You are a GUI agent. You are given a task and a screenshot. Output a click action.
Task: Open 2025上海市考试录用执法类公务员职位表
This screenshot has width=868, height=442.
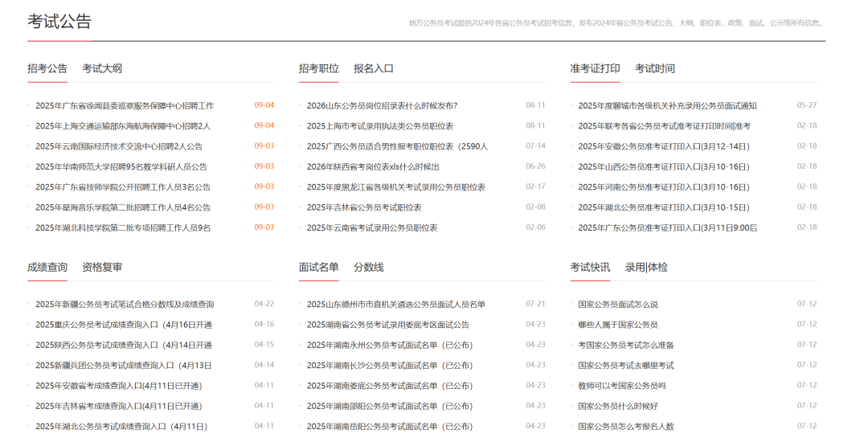tap(380, 126)
